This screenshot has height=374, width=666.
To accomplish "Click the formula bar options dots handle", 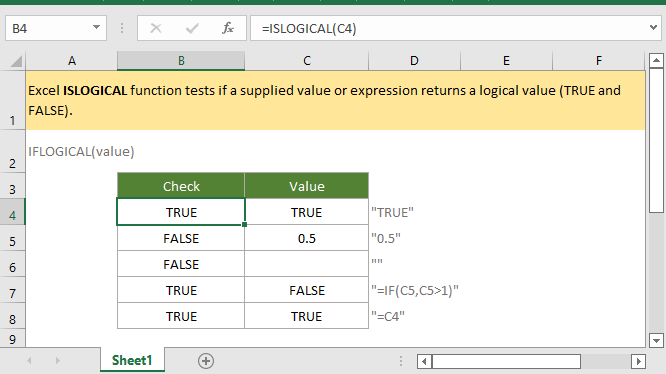I will (x=122, y=28).
